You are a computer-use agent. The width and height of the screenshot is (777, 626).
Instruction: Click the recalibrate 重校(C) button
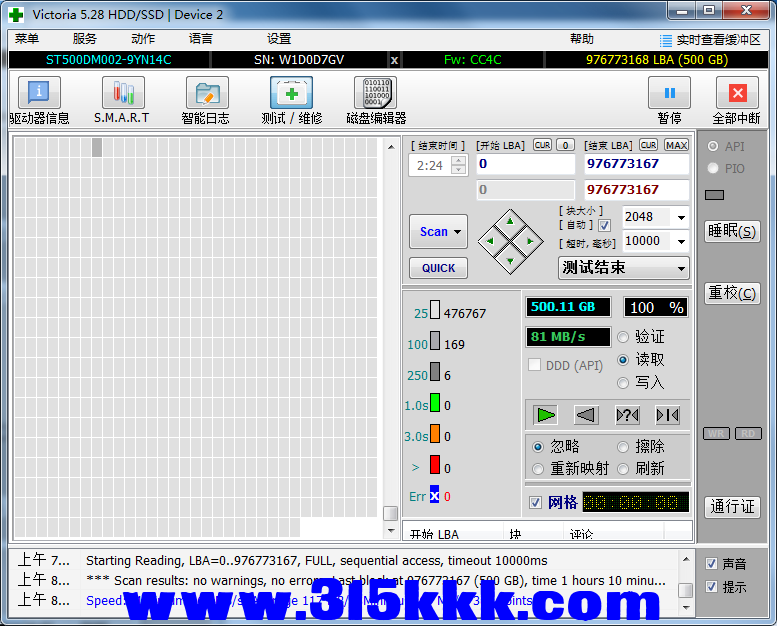click(x=732, y=293)
